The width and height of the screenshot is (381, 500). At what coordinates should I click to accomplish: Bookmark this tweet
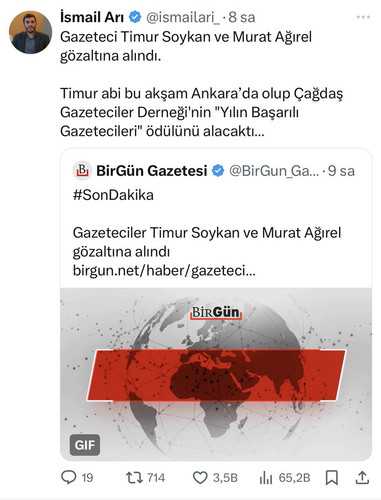coord(332,478)
